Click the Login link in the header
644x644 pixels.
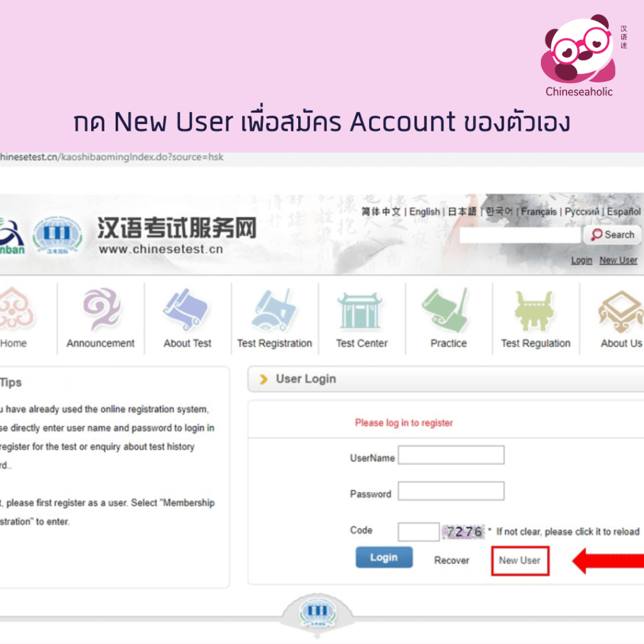tap(581, 260)
